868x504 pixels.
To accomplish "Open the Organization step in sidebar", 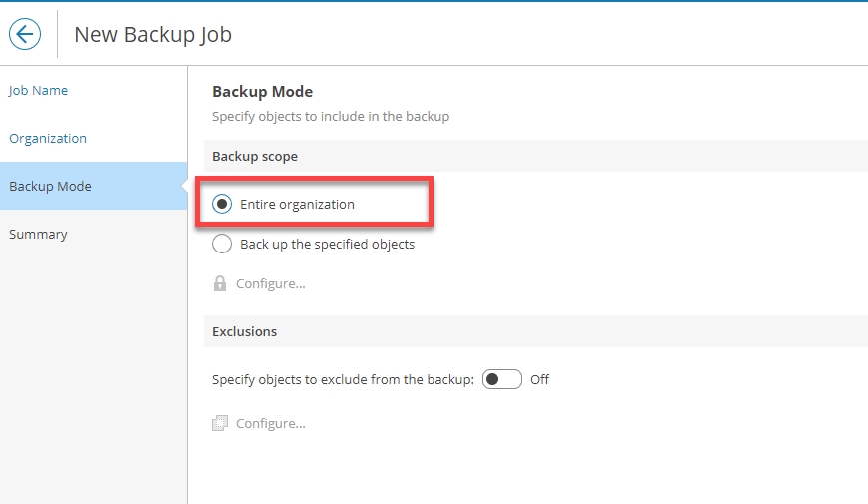I will click(48, 138).
